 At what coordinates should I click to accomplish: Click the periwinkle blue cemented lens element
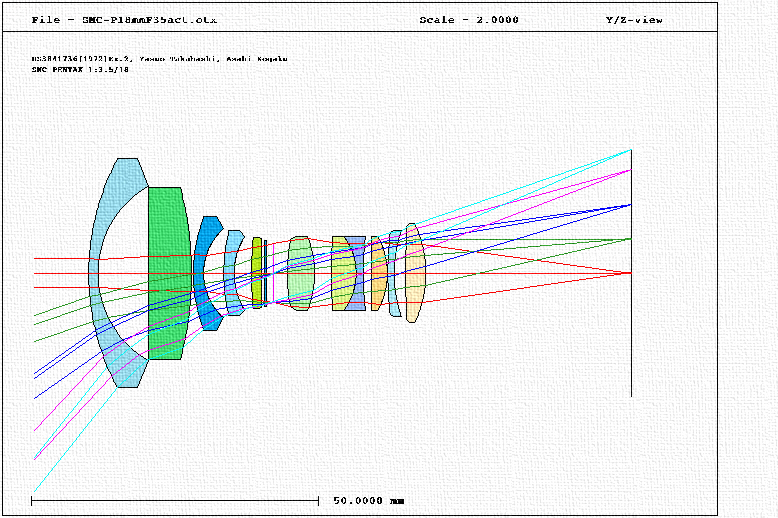[x=360, y=273]
